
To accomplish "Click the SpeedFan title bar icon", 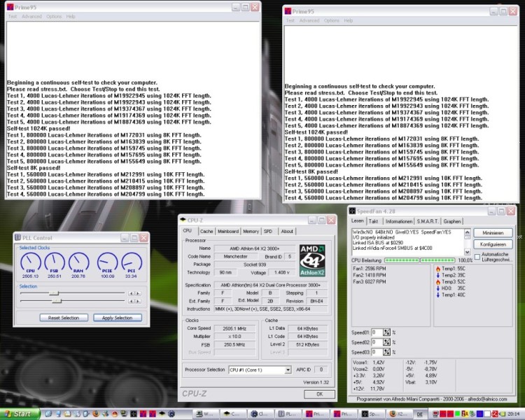I will [352, 211].
